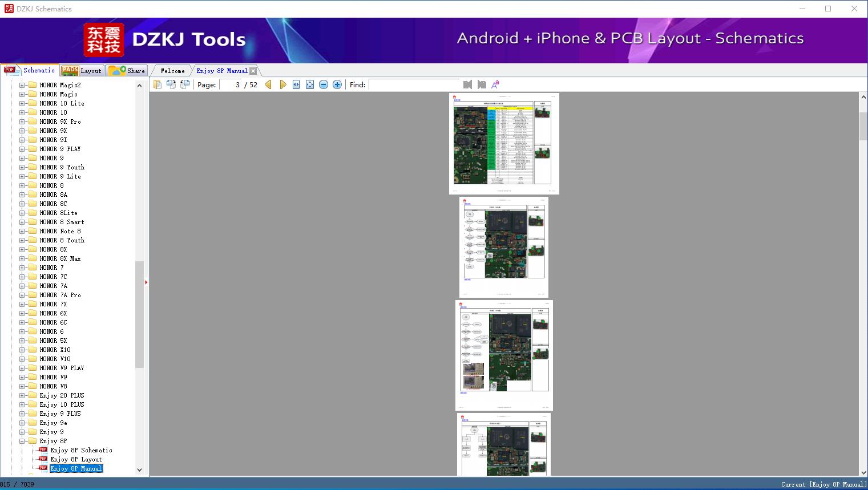This screenshot has width=868, height=490.
Task: Expand the HONOR Magic2 folder
Action: pos(22,85)
